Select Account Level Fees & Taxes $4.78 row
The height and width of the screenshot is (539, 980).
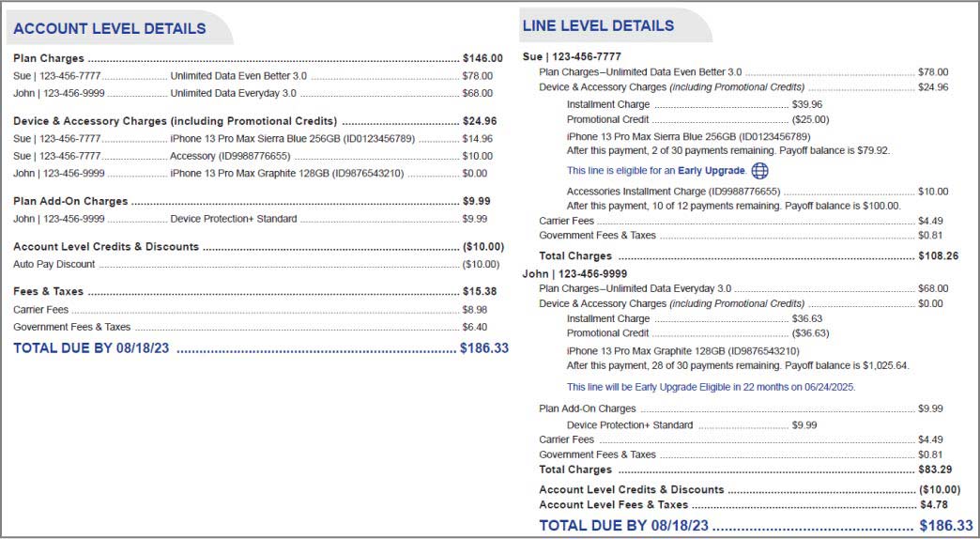[x=749, y=505]
